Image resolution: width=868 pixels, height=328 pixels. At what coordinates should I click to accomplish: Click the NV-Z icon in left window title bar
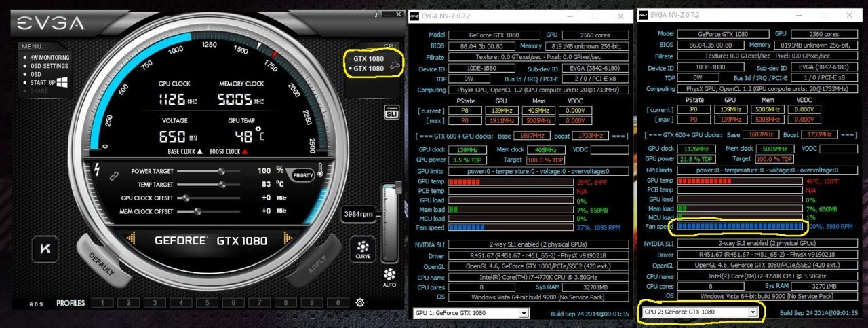(415, 15)
